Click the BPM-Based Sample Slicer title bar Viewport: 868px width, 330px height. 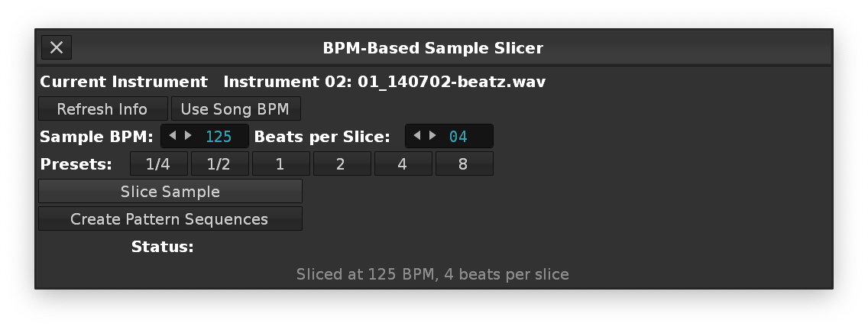[x=433, y=48]
